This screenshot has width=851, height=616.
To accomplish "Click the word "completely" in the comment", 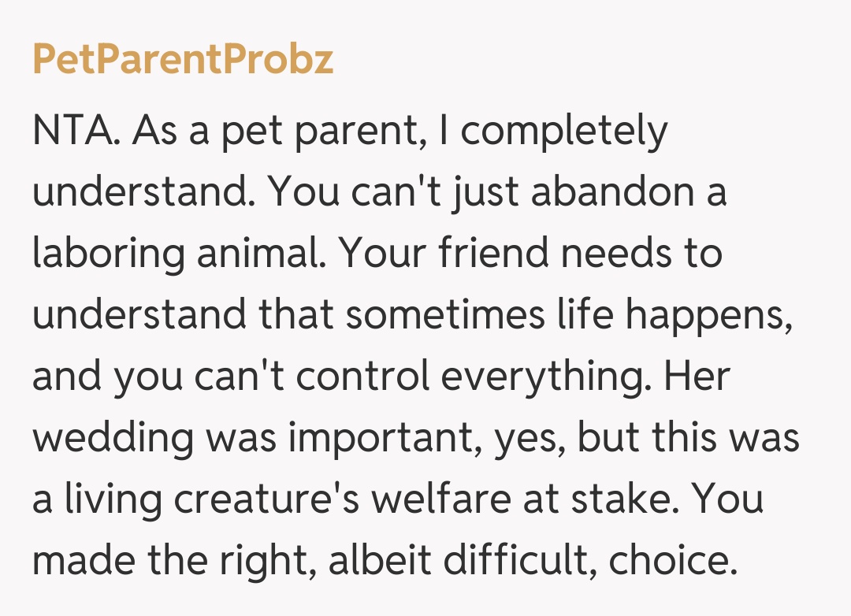I will click(564, 132).
